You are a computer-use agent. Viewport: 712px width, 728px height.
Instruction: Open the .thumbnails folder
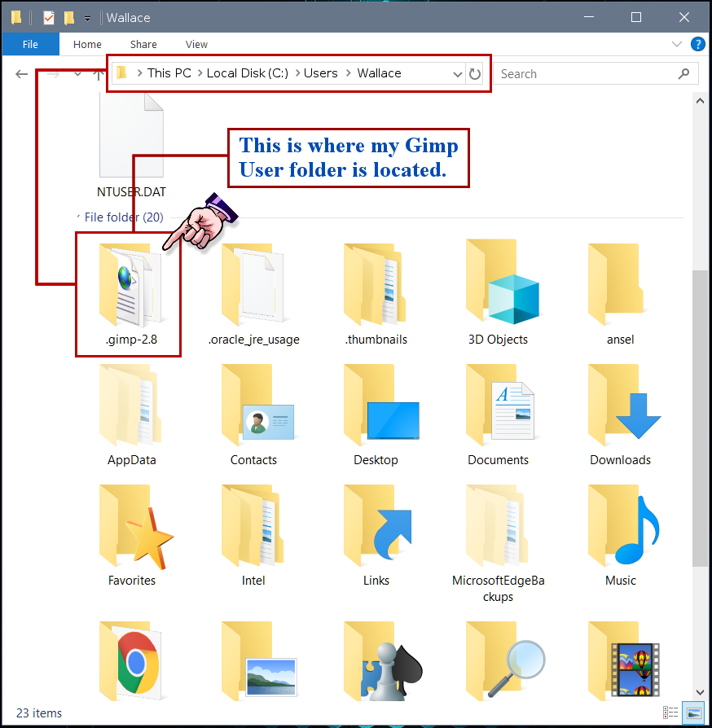[x=376, y=294]
